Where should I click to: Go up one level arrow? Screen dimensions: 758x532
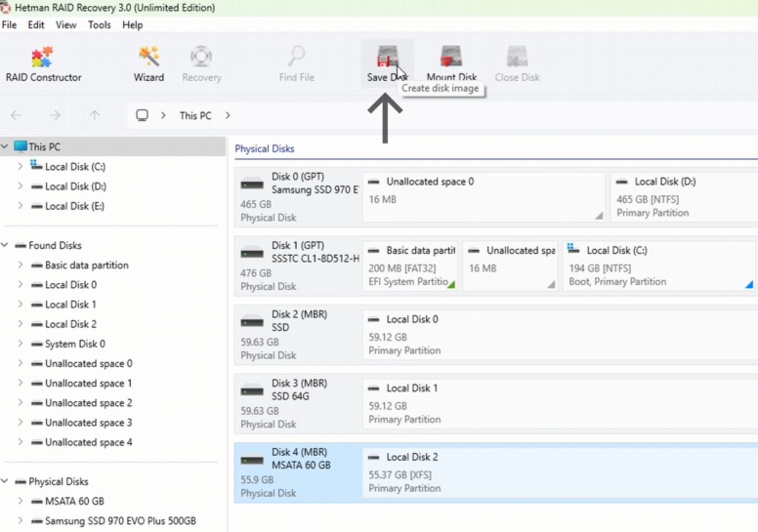(x=95, y=115)
